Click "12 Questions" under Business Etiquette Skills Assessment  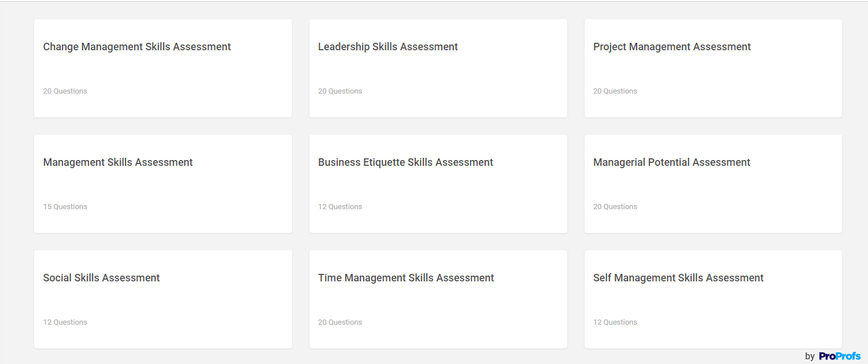click(x=340, y=207)
